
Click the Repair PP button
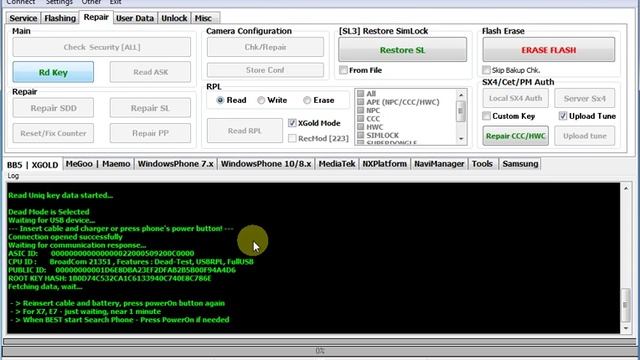pos(150,133)
